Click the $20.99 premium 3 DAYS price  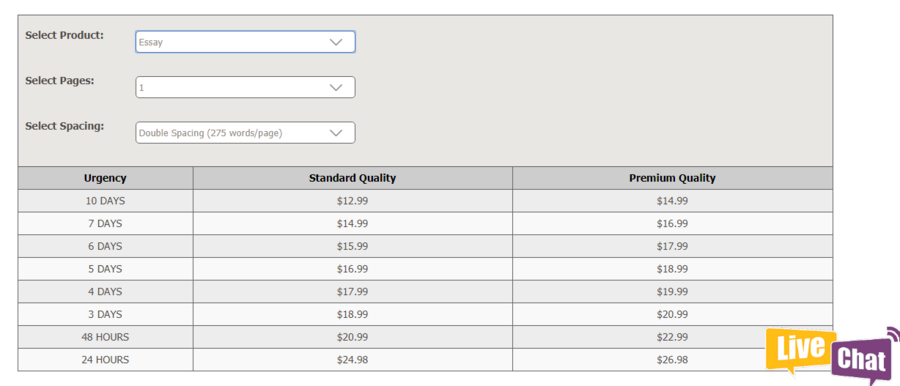672,314
